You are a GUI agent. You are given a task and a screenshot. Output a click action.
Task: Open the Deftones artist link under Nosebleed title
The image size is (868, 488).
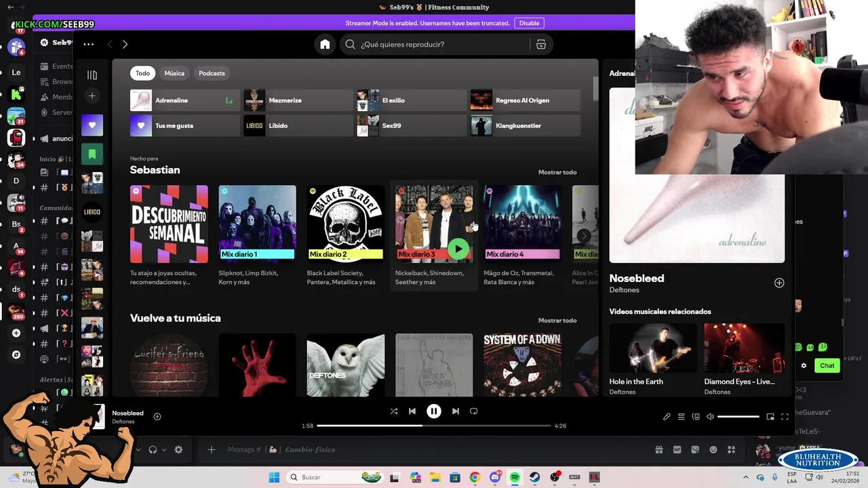coord(624,290)
